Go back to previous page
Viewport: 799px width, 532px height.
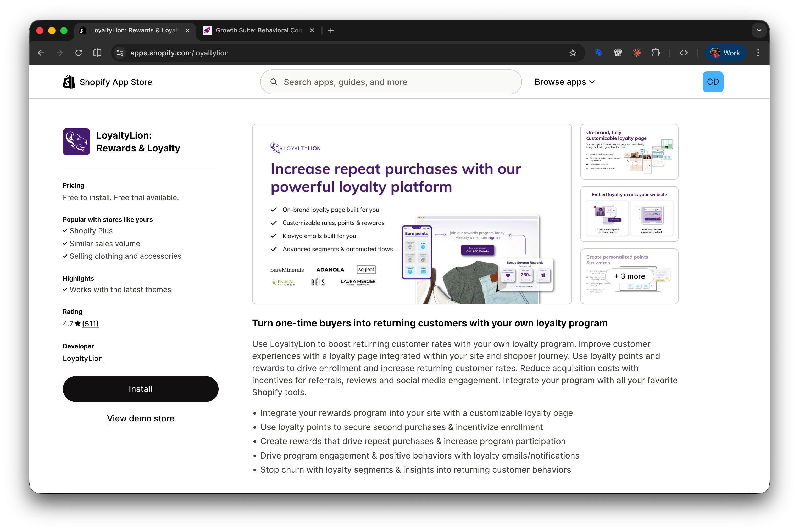click(41, 53)
